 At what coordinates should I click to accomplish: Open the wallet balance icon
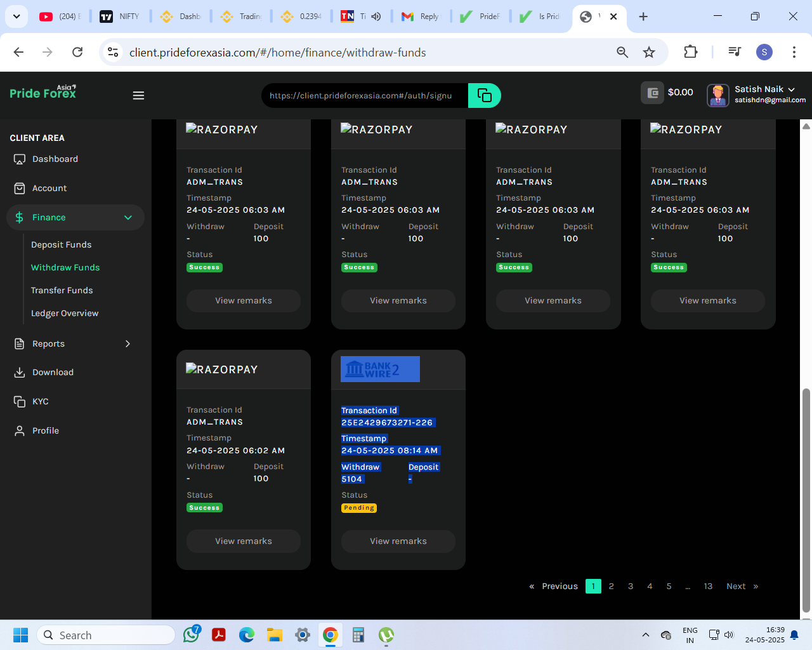click(x=652, y=93)
